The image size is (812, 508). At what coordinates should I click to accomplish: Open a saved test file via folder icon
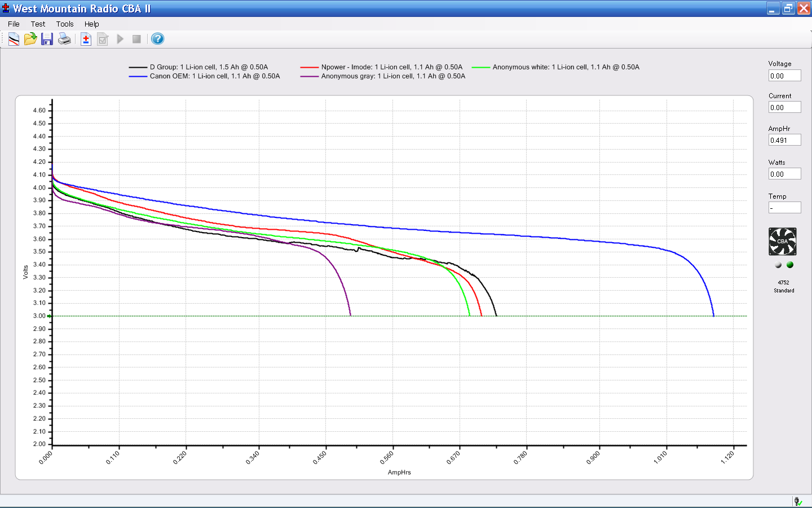30,39
